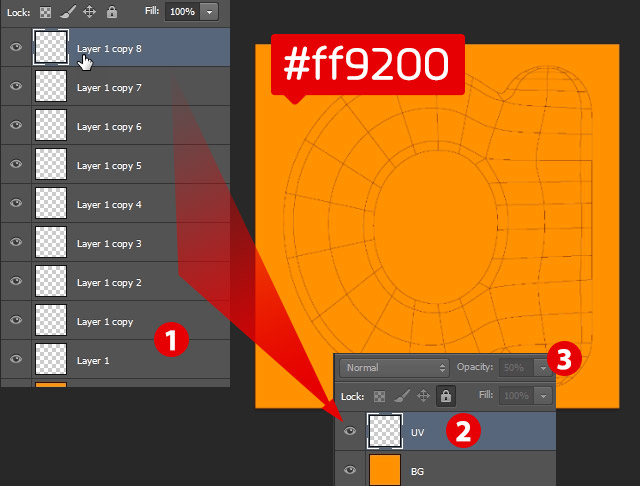Hide Layer 1 copy 2
This screenshot has width=640, height=486.
click(16, 281)
